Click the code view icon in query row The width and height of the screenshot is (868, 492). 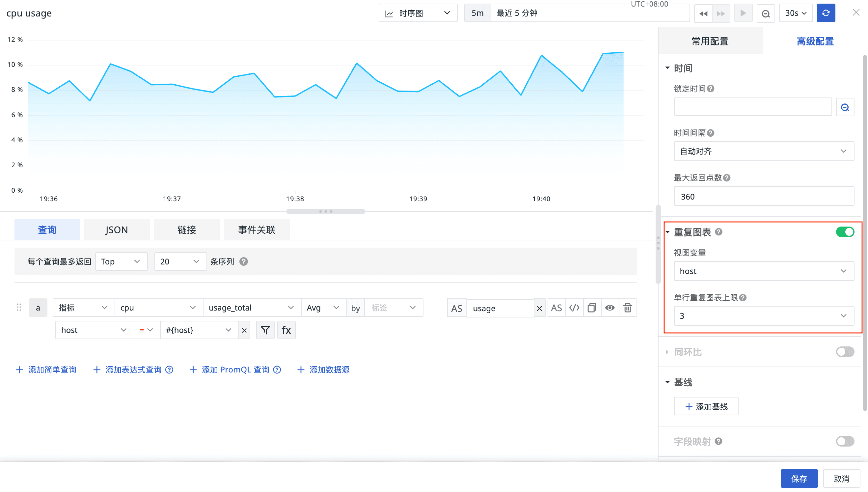[574, 308]
